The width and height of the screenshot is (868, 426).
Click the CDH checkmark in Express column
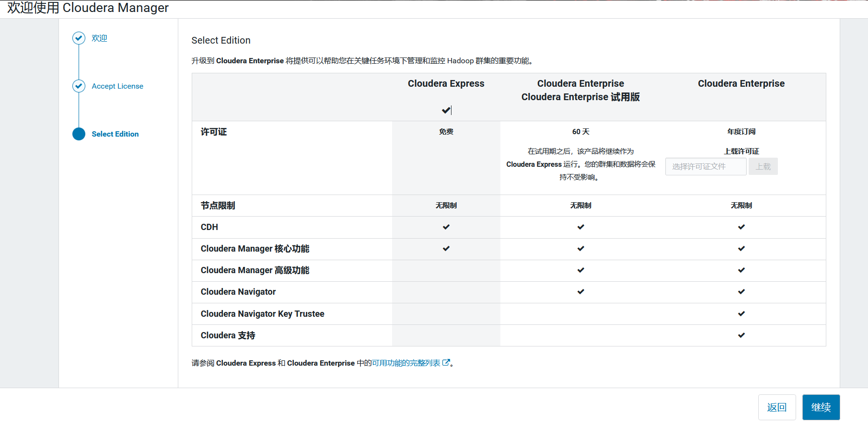point(446,227)
